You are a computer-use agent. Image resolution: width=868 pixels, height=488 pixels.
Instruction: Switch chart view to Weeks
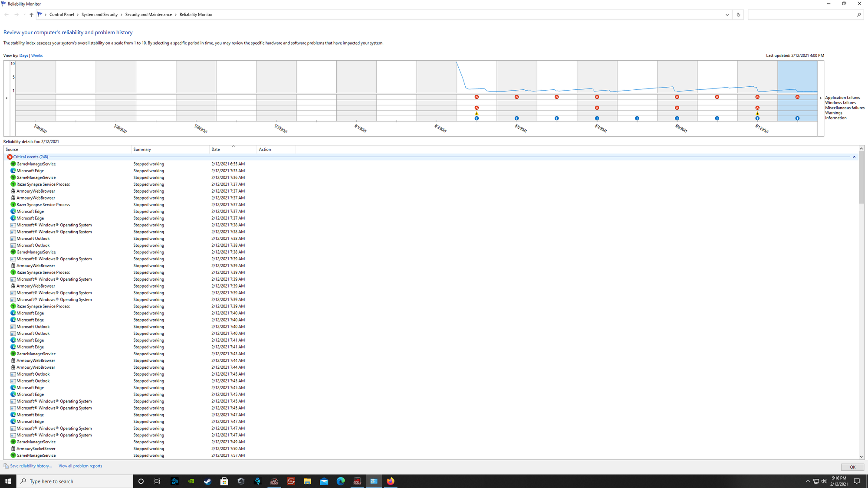[x=37, y=56]
